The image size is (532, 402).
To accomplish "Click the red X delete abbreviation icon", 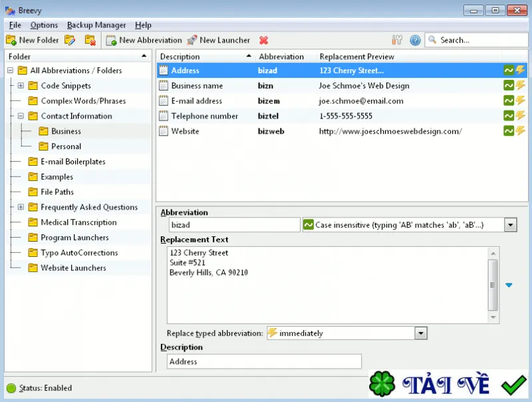I will tap(263, 40).
